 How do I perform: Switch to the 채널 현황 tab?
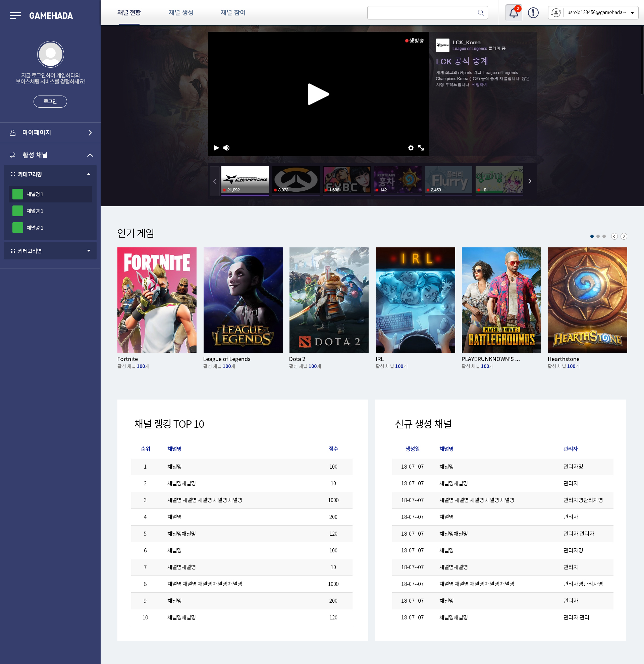click(129, 12)
